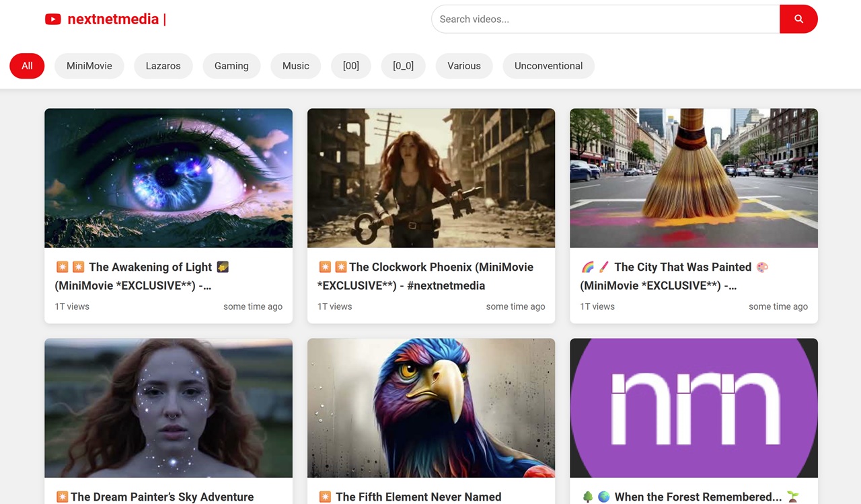Click the magnifying glass search icon

coord(798,19)
